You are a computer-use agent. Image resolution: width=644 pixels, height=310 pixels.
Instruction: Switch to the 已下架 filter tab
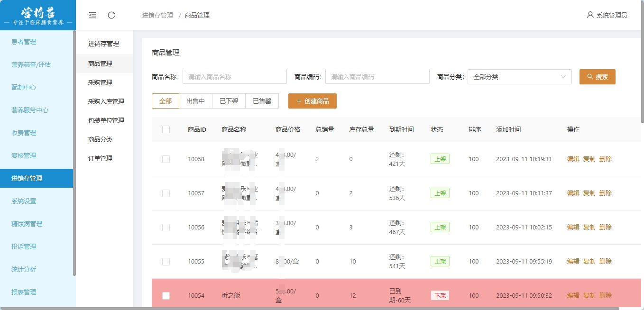tap(229, 101)
